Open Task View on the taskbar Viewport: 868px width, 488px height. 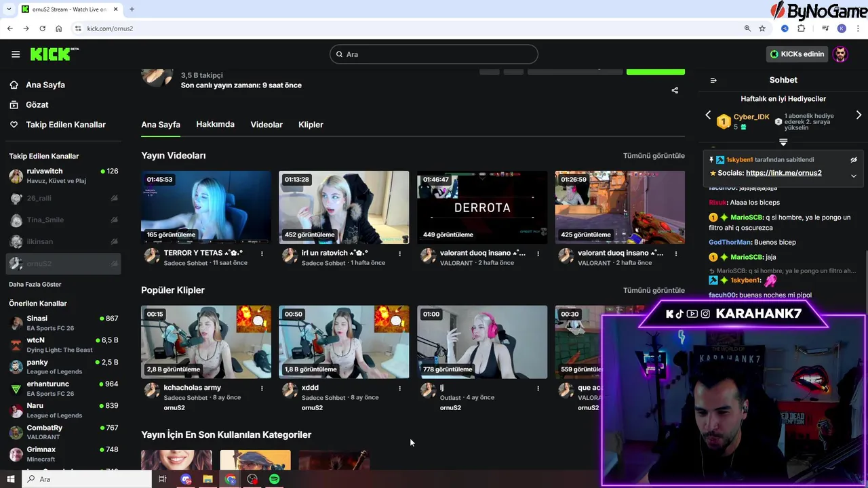163,479
